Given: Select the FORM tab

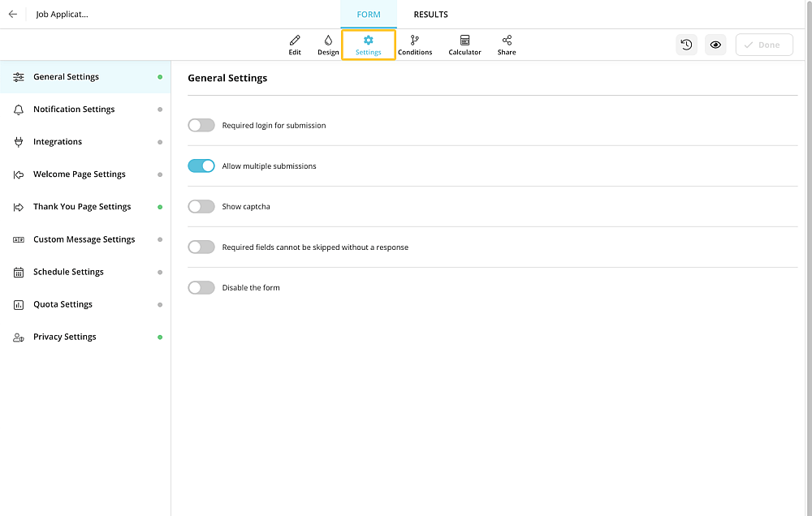Looking at the screenshot, I should point(368,15).
